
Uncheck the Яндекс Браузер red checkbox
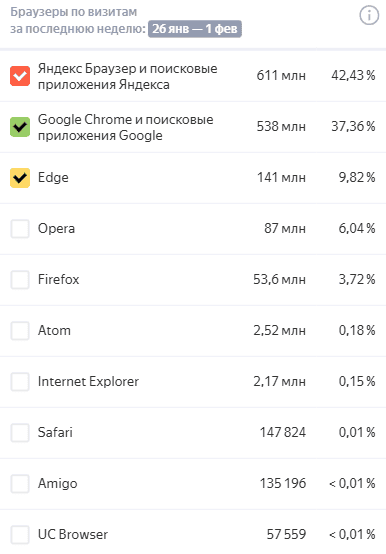[20, 76]
